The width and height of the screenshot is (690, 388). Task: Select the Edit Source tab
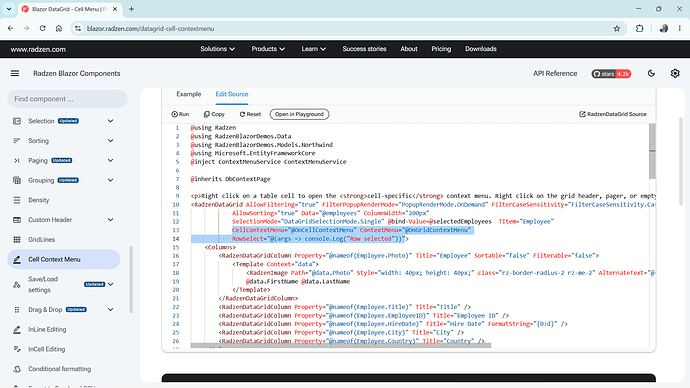pos(232,94)
